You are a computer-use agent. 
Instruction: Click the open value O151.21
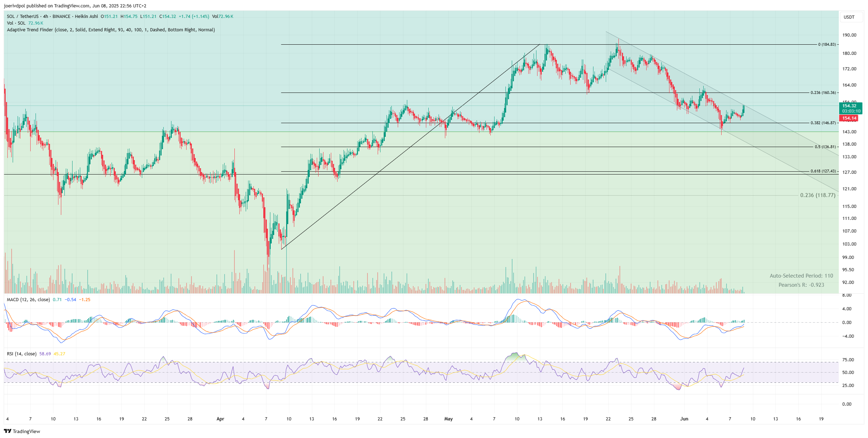coord(109,17)
